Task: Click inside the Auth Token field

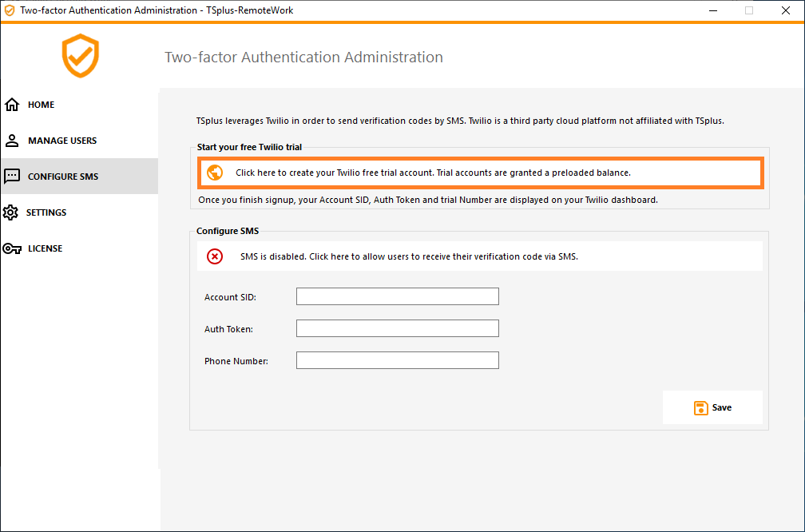Action: [x=397, y=328]
